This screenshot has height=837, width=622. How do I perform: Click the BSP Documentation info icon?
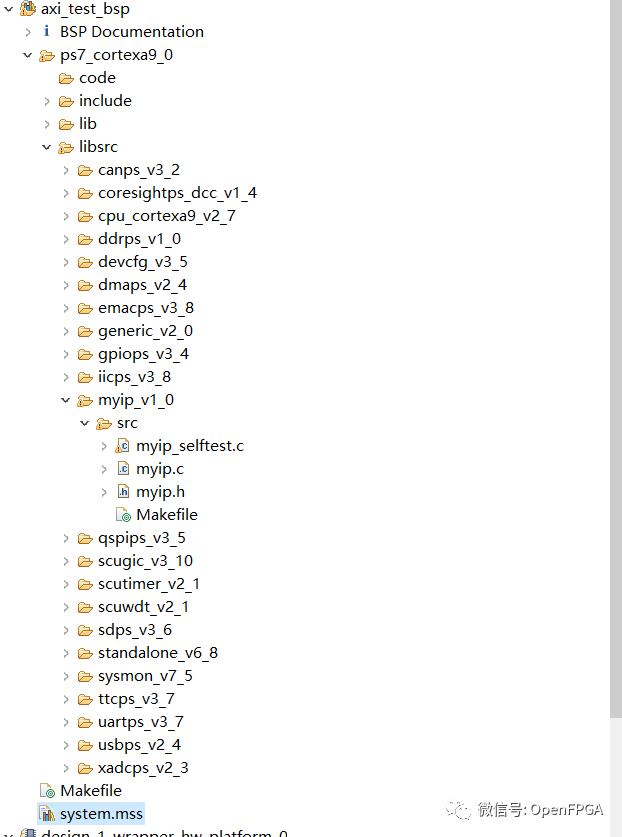[46, 32]
